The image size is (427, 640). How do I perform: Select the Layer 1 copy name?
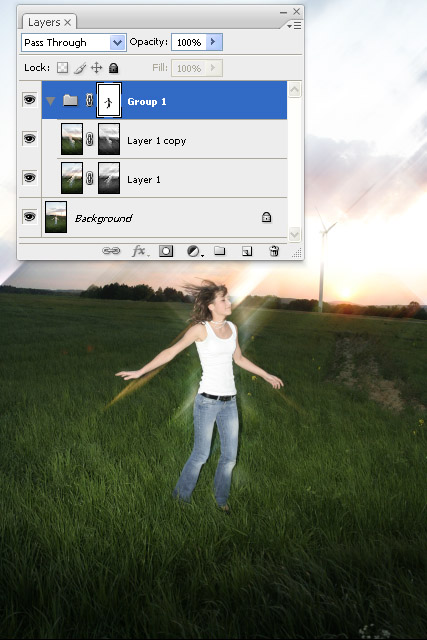click(x=157, y=141)
